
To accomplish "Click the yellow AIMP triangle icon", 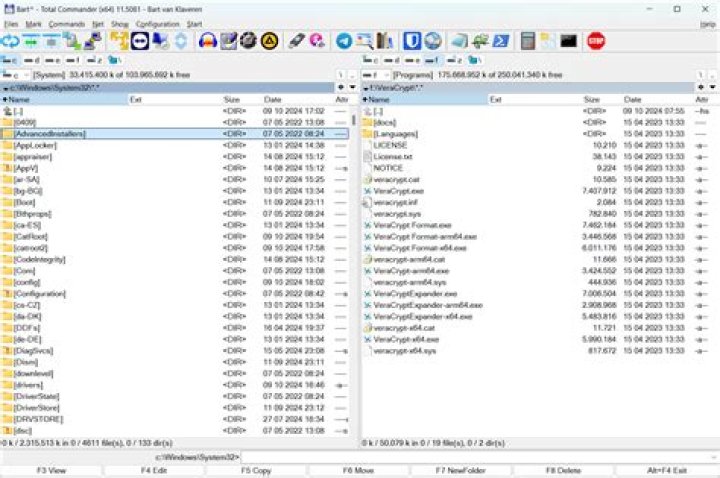I will pyautogui.click(x=269, y=41).
